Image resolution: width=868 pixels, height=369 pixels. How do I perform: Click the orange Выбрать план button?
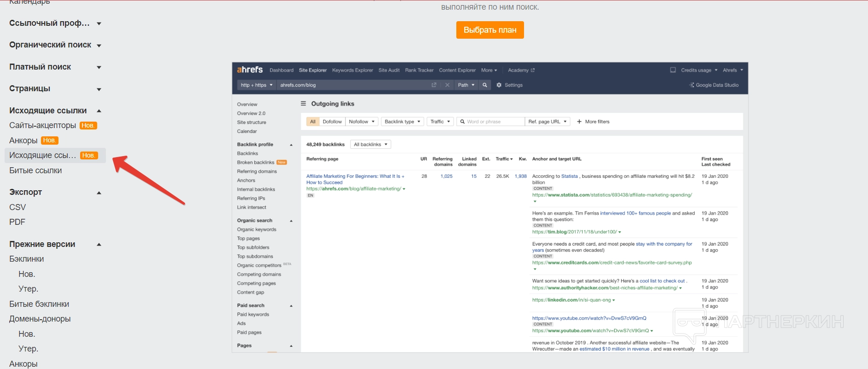point(489,30)
